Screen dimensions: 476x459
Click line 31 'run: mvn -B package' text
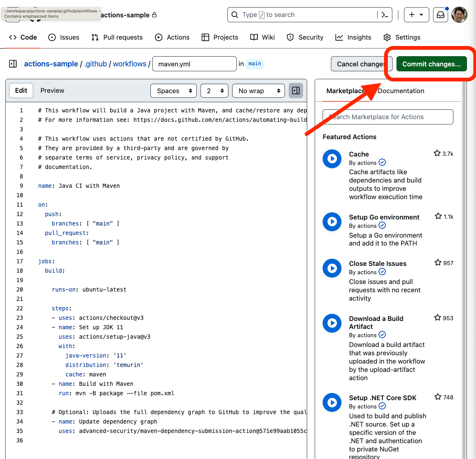point(116,393)
